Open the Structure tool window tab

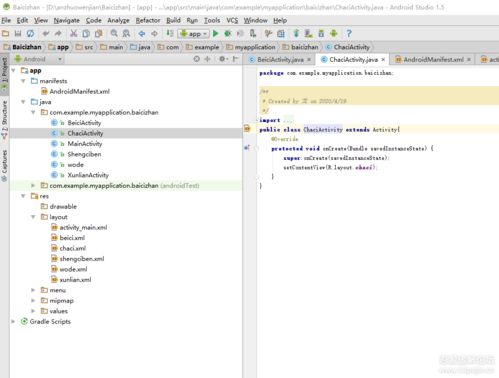(x=4, y=119)
